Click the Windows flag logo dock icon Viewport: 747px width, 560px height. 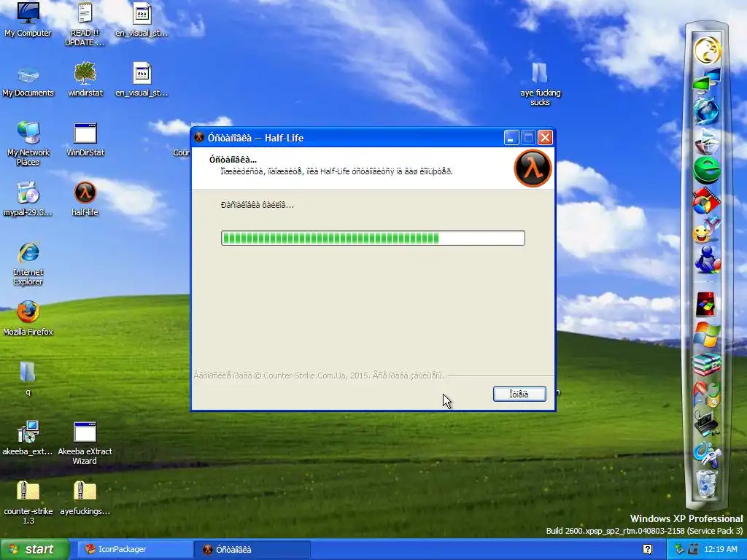pyautogui.click(x=707, y=334)
